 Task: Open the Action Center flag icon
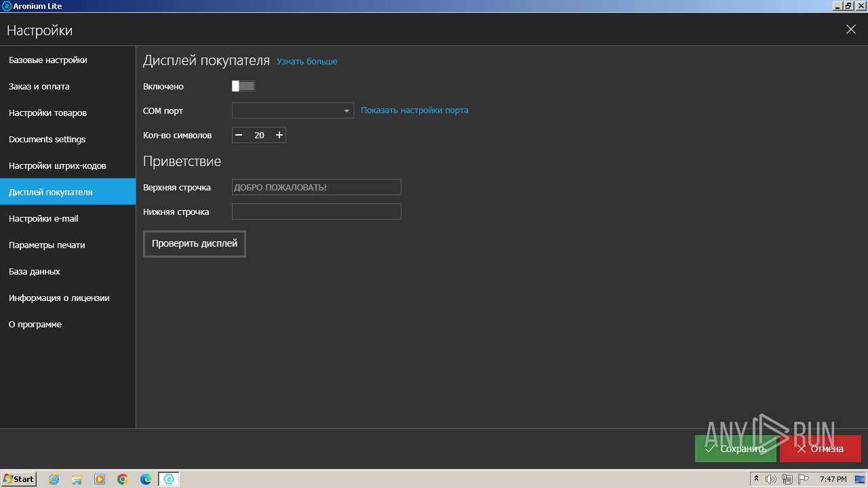pos(804,479)
